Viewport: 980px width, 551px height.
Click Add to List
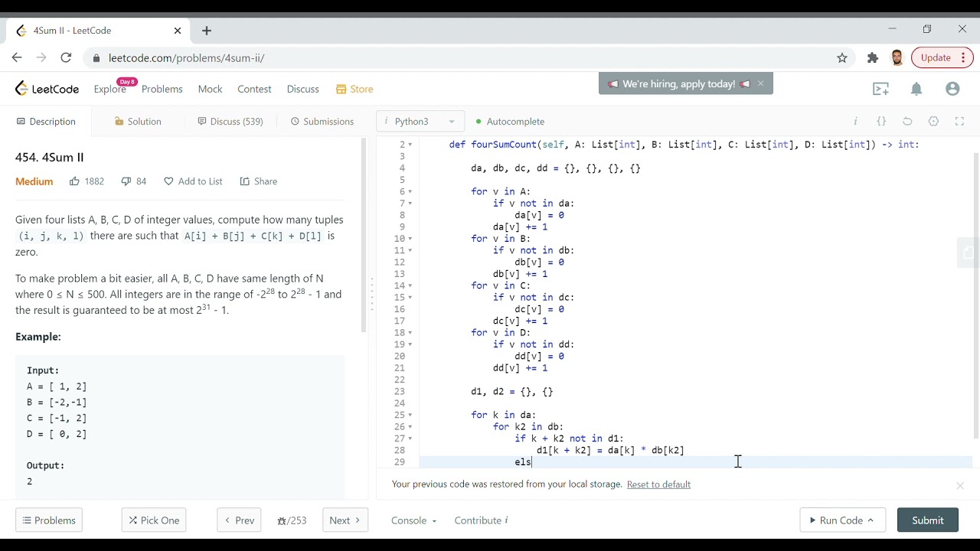click(x=193, y=181)
